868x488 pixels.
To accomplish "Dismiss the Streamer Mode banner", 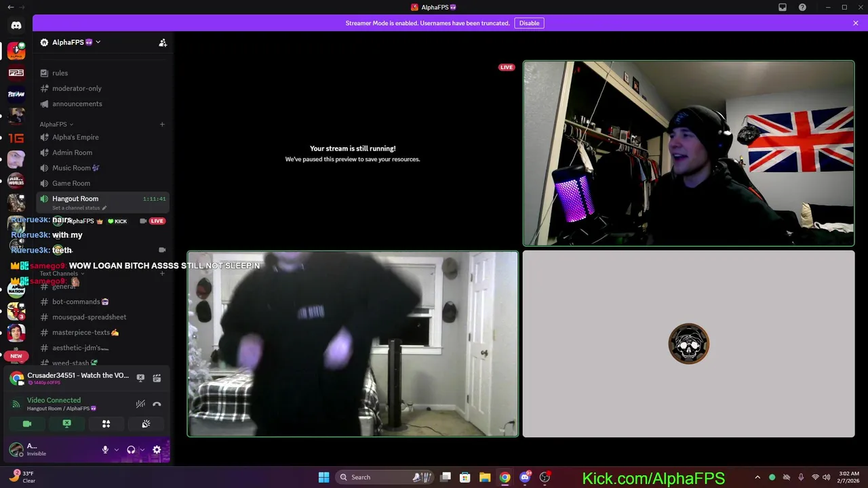I will pos(856,23).
